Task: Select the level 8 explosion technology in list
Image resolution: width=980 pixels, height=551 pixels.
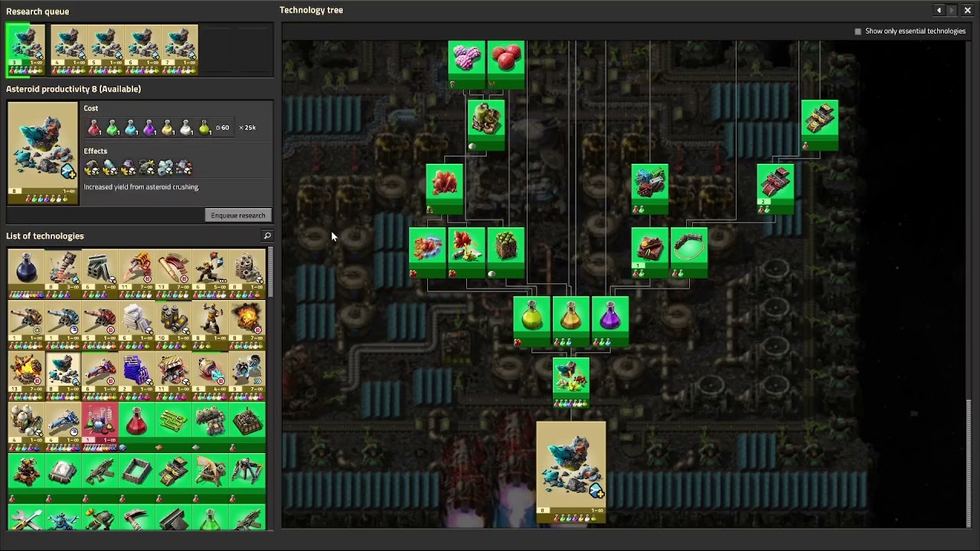Action: point(247,324)
